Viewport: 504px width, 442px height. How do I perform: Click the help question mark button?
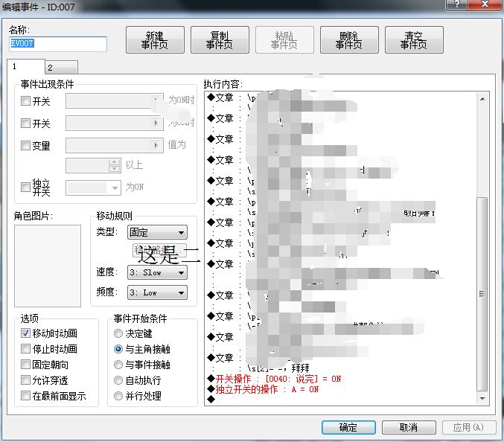[x=457, y=4]
